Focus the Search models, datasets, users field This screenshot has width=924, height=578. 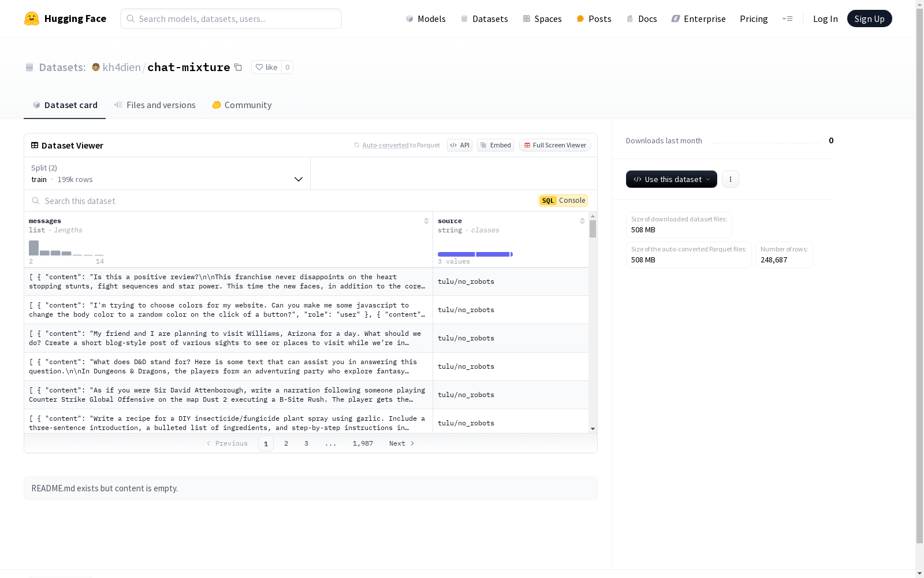(231, 18)
